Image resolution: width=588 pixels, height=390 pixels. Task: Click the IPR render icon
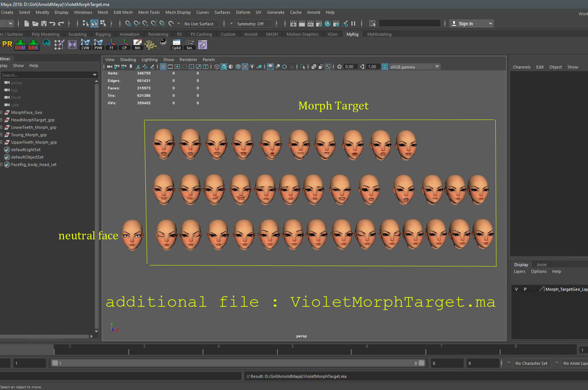[311, 24]
